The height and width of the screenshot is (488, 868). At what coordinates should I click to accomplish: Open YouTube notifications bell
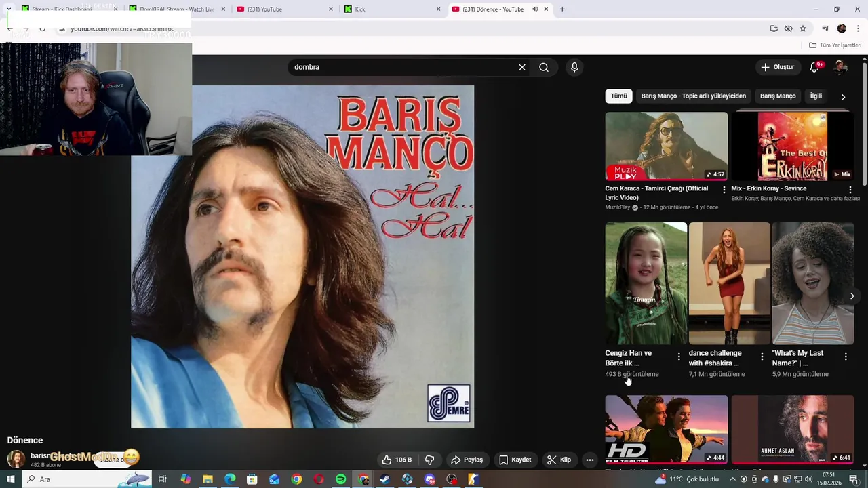coord(815,67)
